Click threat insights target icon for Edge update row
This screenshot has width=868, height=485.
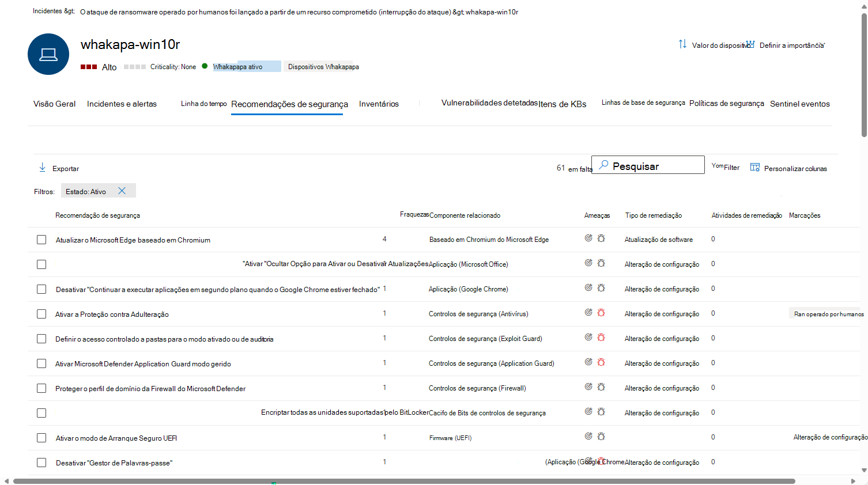click(x=588, y=238)
